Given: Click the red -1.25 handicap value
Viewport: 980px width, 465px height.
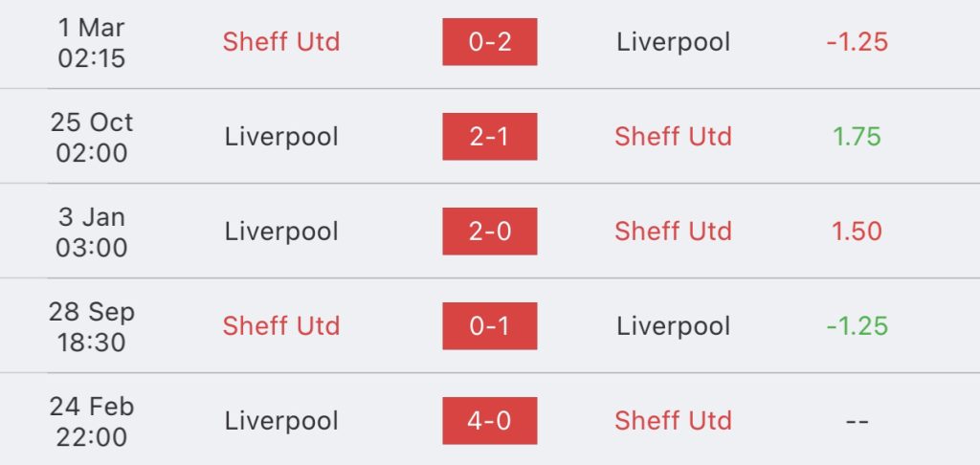Looking at the screenshot, I should click(x=857, y=42).
